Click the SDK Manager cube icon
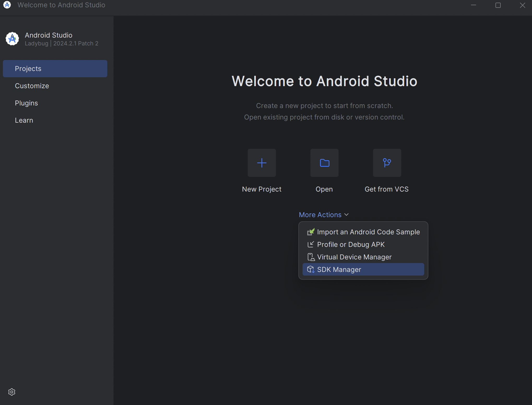532x405 pixels. click(x=311, y=269)
